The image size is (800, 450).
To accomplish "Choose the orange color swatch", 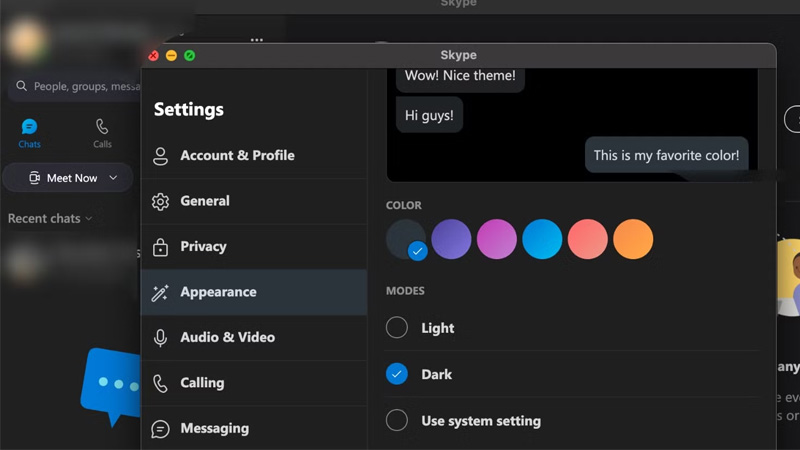I will pos(633,240).
